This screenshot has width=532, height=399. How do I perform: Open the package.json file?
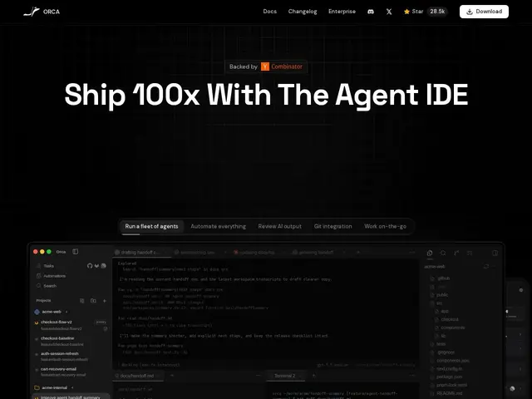tap(446, 377)
